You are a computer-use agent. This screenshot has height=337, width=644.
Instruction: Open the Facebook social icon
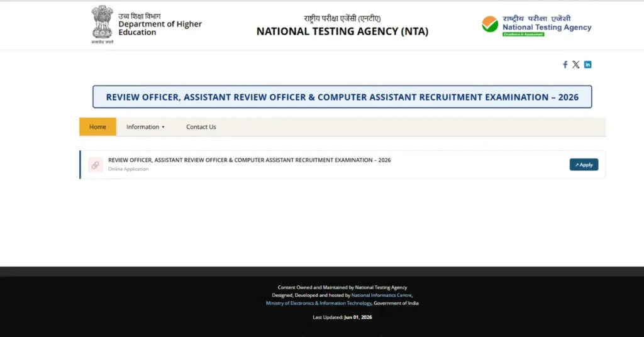(565, 64)
